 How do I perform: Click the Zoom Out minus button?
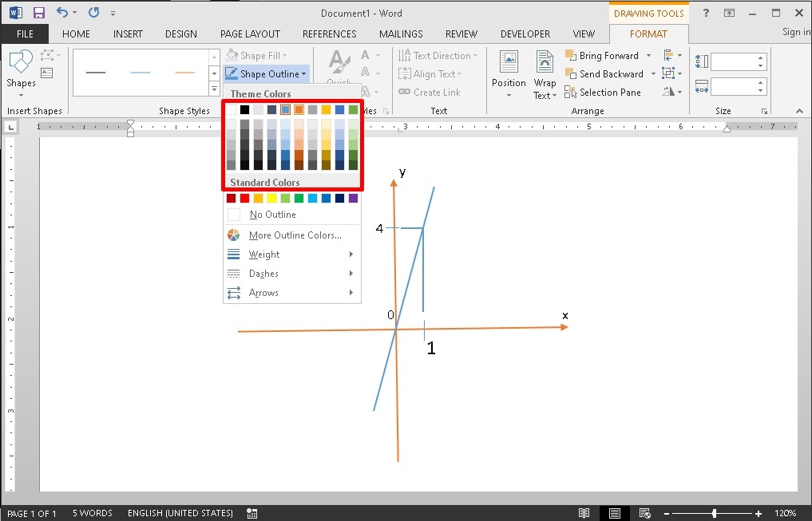click(x=667, y=513)
